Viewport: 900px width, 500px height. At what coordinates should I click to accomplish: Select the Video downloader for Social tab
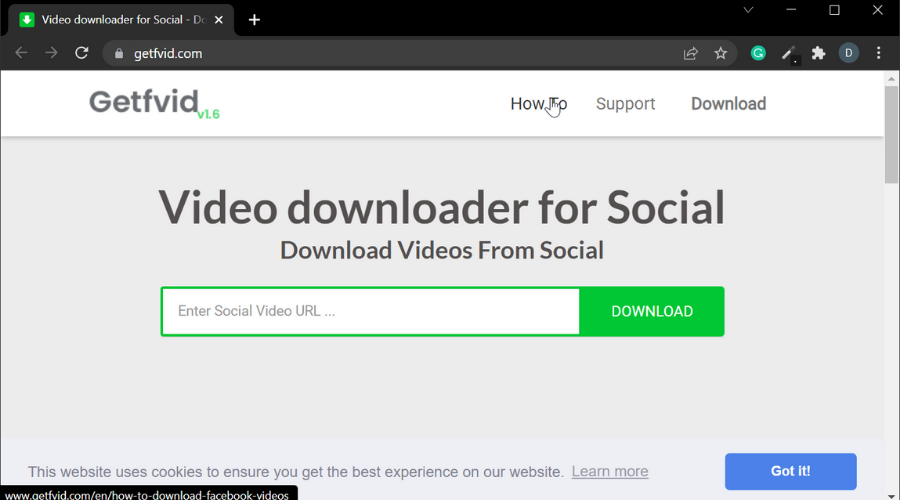pyautogui.click(x=121, y=20)
